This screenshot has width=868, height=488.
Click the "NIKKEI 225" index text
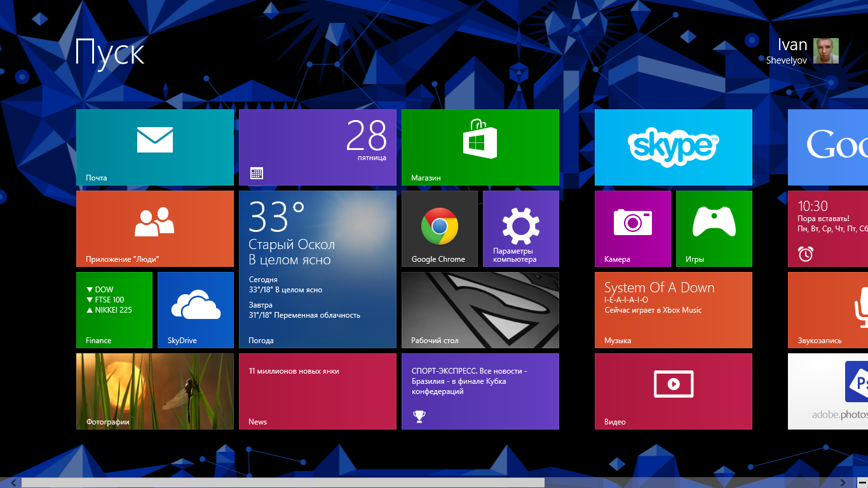point(114,310)
